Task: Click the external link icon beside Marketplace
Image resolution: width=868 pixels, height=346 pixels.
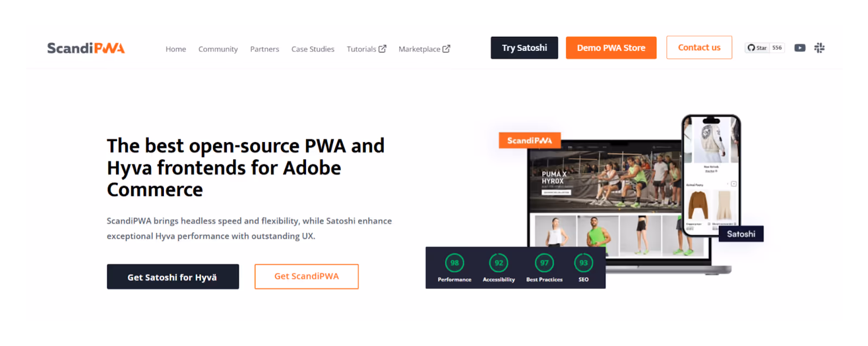Action: [446, 49]
